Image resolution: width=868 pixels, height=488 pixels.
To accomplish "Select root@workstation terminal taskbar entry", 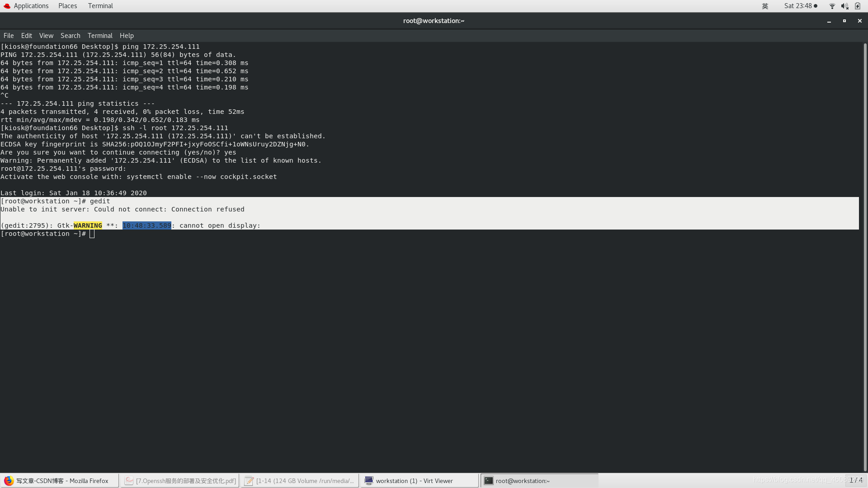I will [x=540, y=481].
